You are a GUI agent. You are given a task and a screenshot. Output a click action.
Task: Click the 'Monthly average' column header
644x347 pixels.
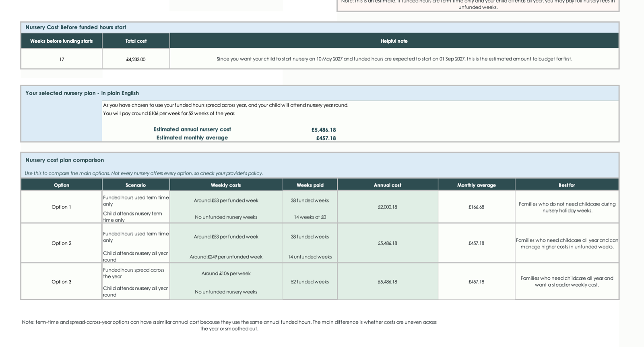pos(477,185)
